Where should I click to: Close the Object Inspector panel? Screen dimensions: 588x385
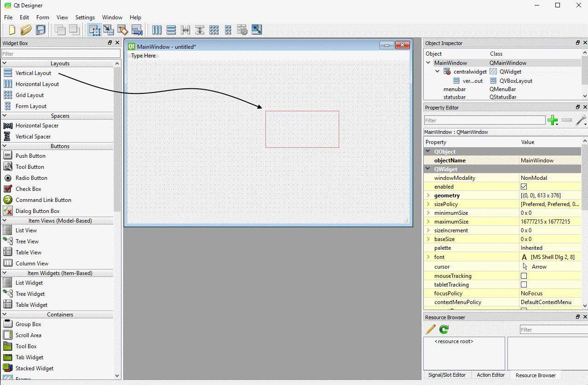pyautogui.click(x=585, y=43)
